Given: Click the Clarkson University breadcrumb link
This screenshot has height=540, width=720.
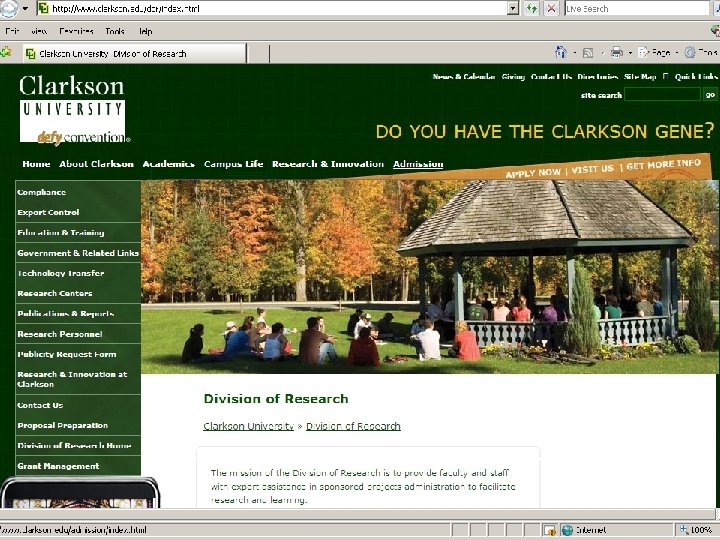Looking at the screenshot, I should point(248,426).
